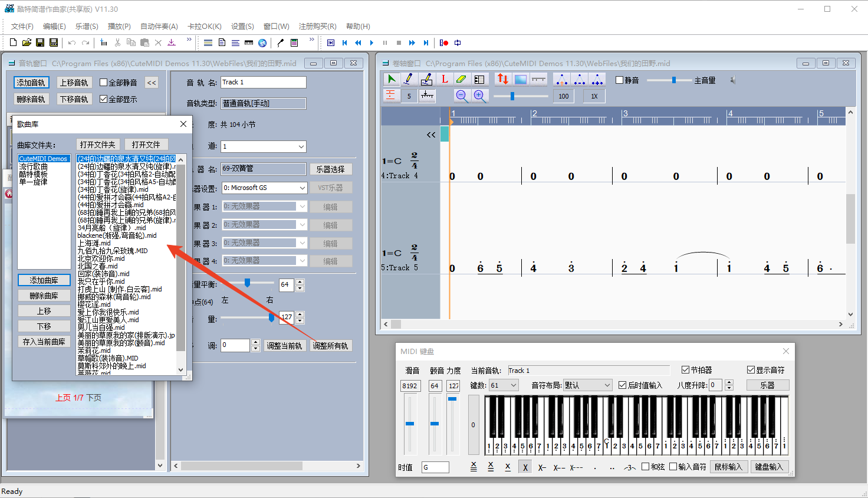Open the 自动伴奏(A) menu

click(x=159, y=26)
